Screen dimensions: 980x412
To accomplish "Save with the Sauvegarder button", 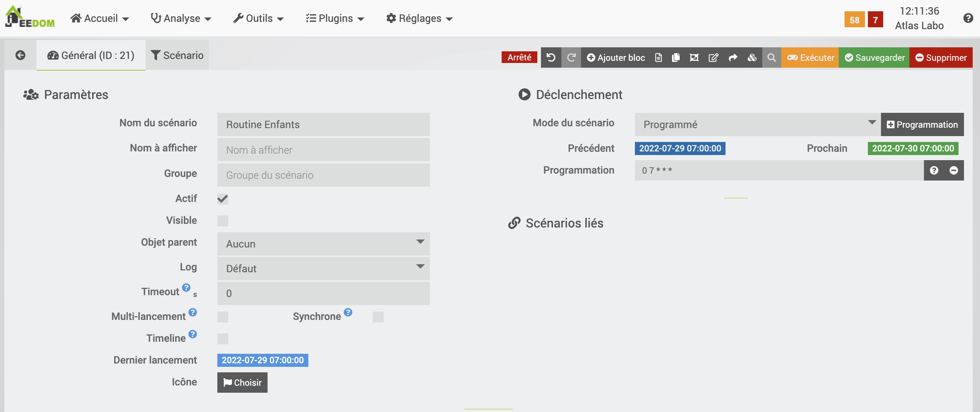I will click(875, 58).
